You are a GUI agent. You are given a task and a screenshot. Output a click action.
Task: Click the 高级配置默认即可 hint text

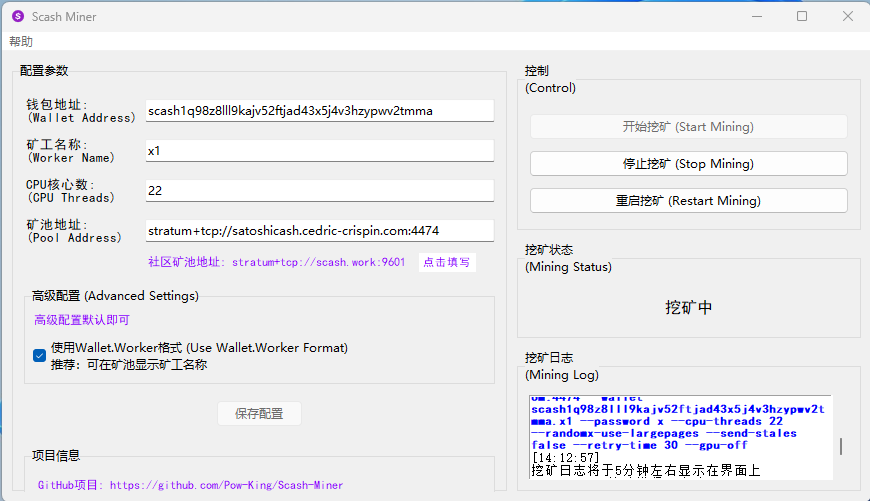tap(82, 320)
